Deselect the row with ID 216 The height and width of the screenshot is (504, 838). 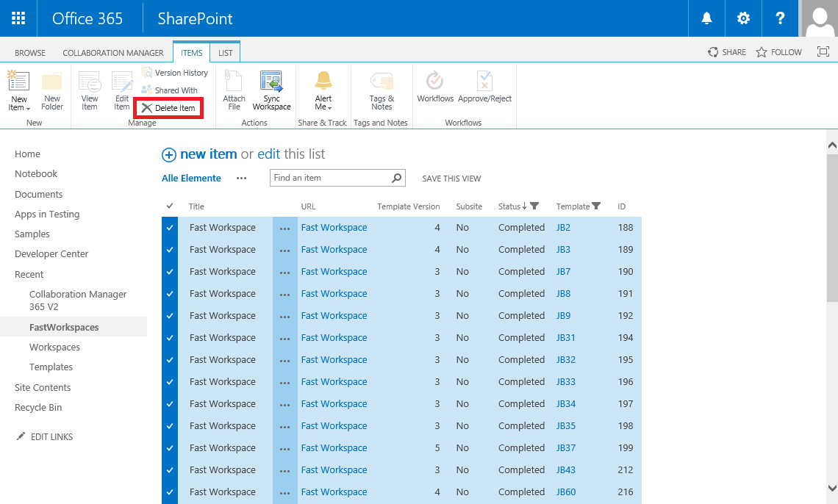point(170,492)
